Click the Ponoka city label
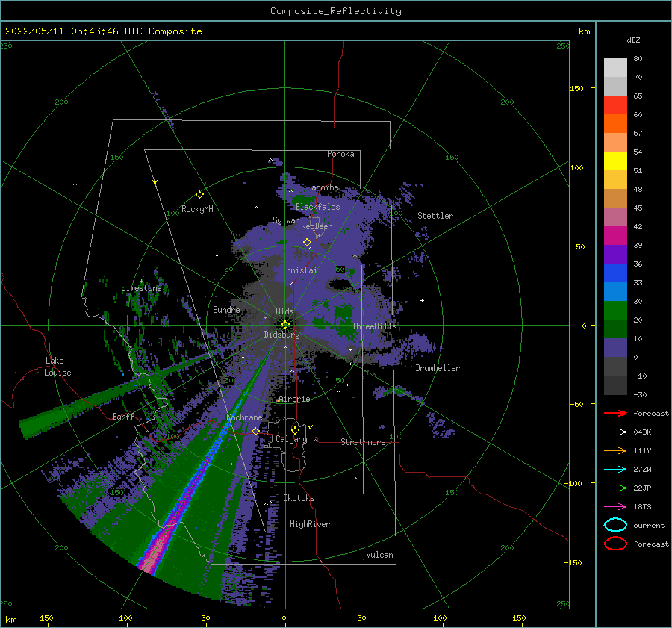672x628 pixels. 340,154
